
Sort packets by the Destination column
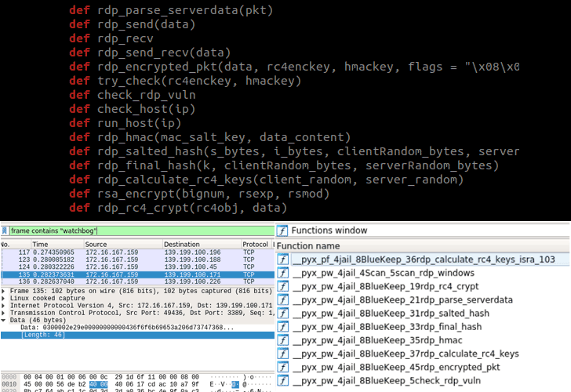click(202, 245)
